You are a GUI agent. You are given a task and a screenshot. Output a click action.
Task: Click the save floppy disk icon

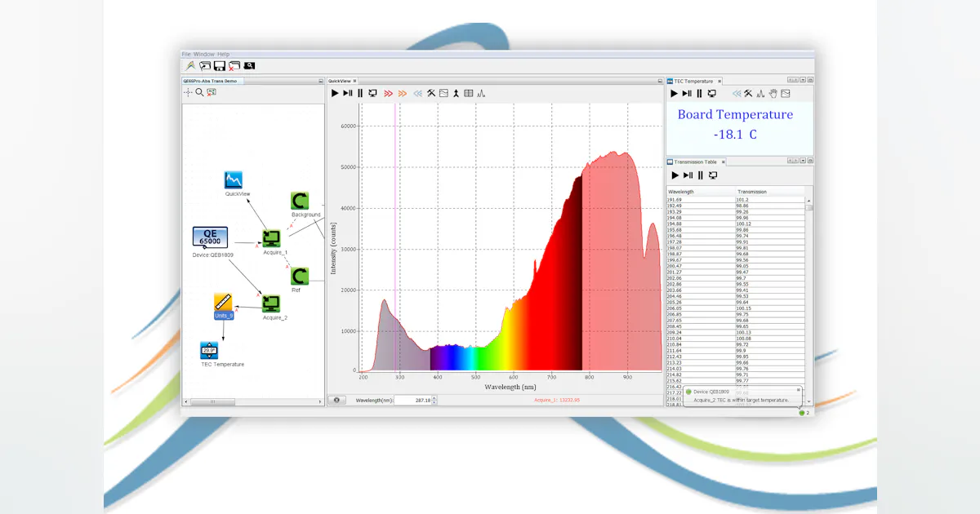tap(220, 66)
